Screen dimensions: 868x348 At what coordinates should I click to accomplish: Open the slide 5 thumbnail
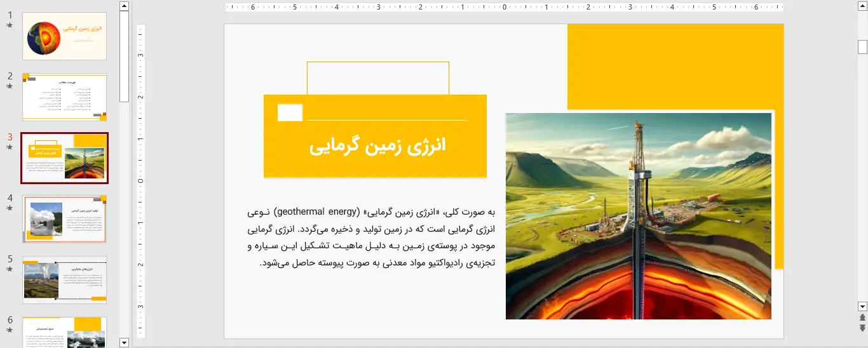[x=64, y=280]
